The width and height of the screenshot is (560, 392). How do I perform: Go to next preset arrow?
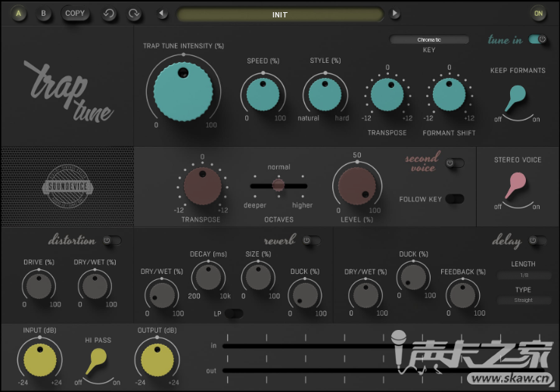click(x=394, y=14)
